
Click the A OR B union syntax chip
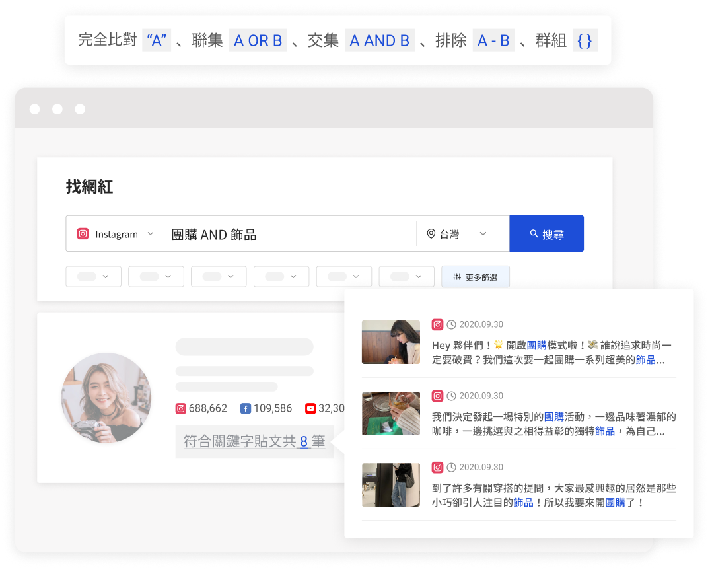(x=258, y=40)
